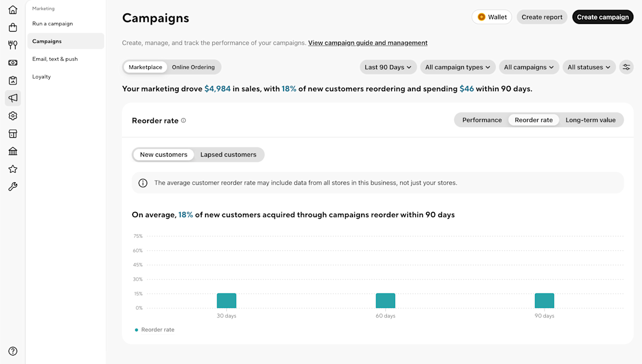
Task: Switch to the Long-term value tab
Action: 591,120
